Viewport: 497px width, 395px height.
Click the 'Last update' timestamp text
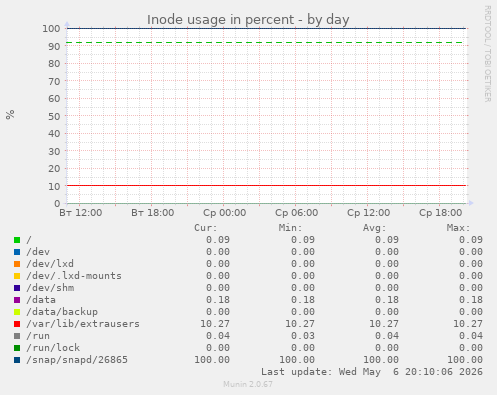click(372, 372)
